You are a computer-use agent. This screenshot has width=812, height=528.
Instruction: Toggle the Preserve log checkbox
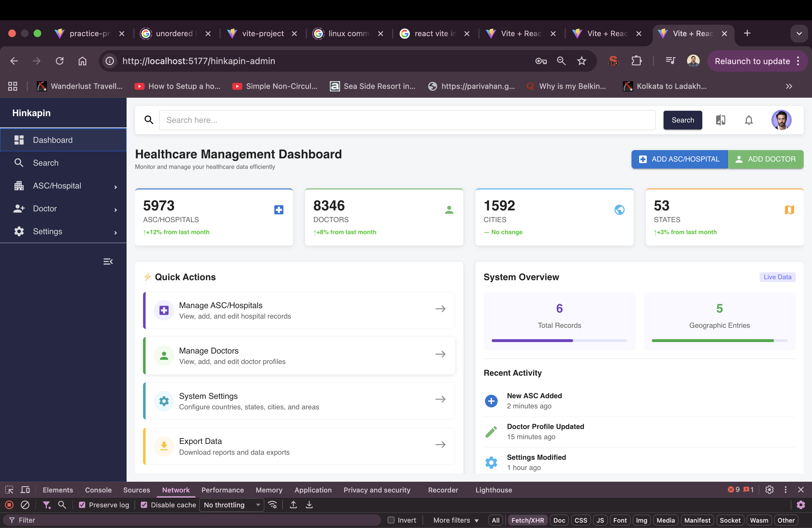pos(82,505)
